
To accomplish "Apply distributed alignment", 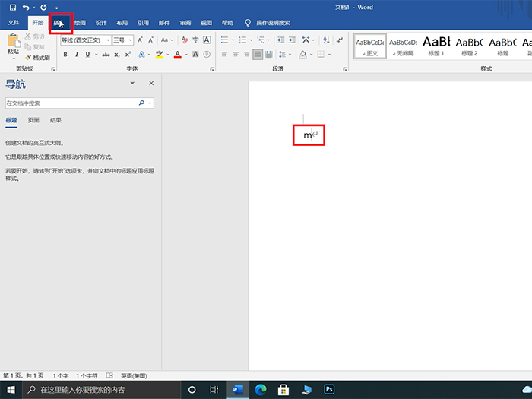I will (x=269, y=54).
